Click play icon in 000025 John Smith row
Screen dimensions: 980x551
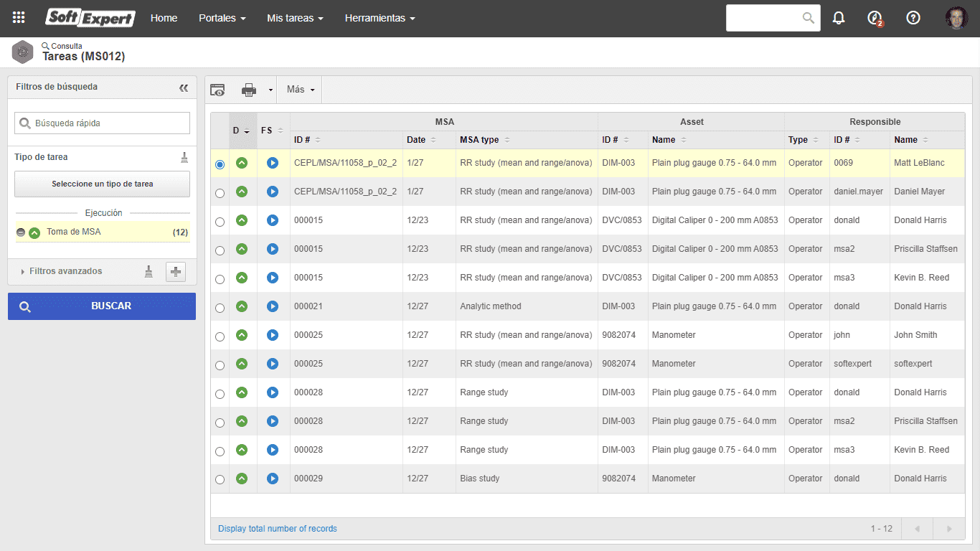coord(272,335)
